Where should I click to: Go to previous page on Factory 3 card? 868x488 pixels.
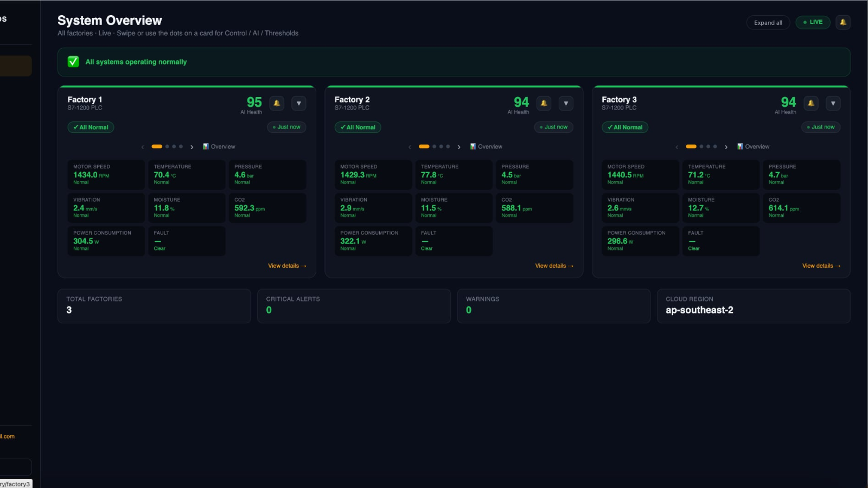pos(676,147)
